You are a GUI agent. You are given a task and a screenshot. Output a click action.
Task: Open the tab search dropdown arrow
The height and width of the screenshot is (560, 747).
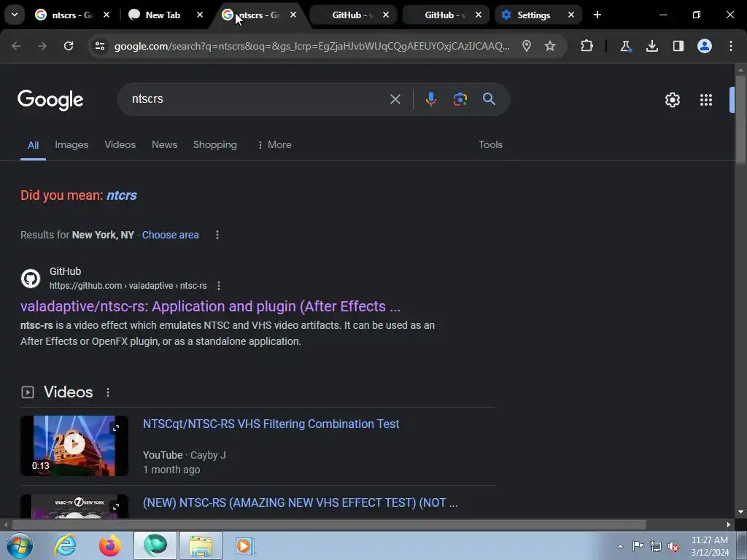[15, 15]
